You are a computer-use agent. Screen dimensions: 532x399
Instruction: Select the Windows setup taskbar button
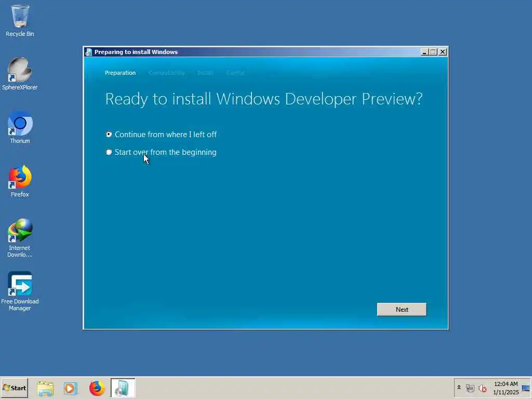123,388
